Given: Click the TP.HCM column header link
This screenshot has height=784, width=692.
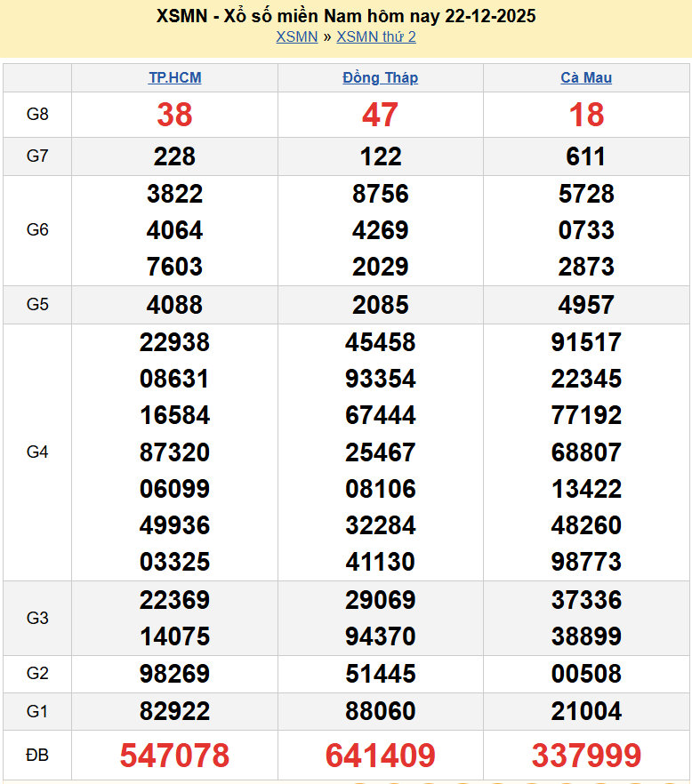Looking at the screenshot, I should pos(174,78).
